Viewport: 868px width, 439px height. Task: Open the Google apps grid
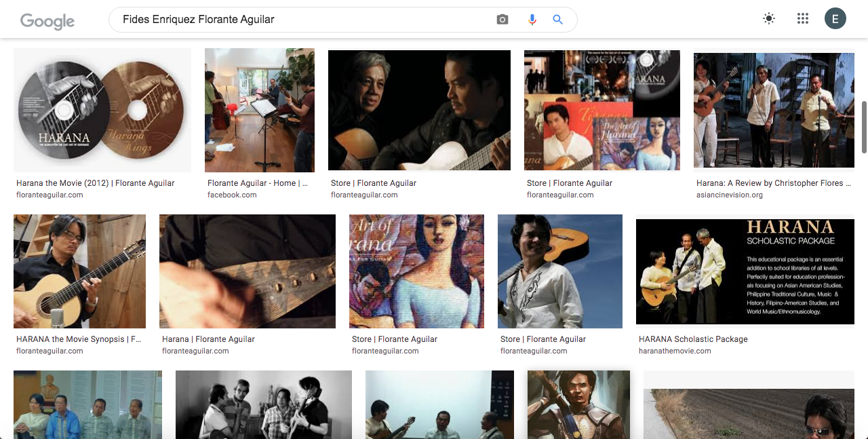(803, 19)
